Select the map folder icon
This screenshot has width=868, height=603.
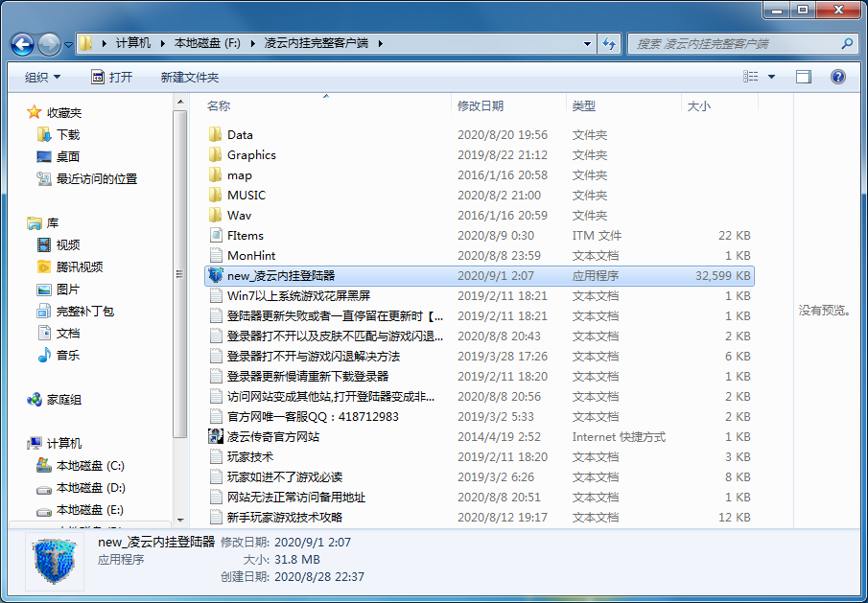[x=216, y=174]
